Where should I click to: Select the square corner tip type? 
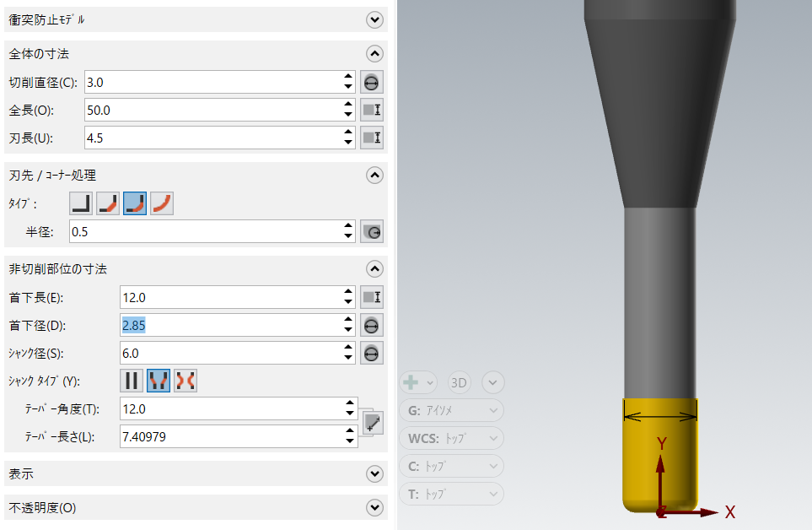[81, 203]
